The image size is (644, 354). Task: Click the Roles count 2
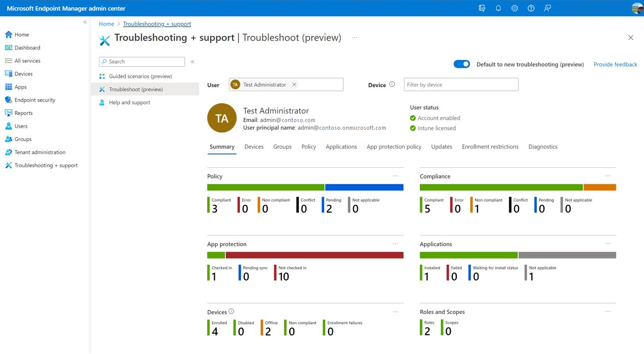(x=427, y=332)
